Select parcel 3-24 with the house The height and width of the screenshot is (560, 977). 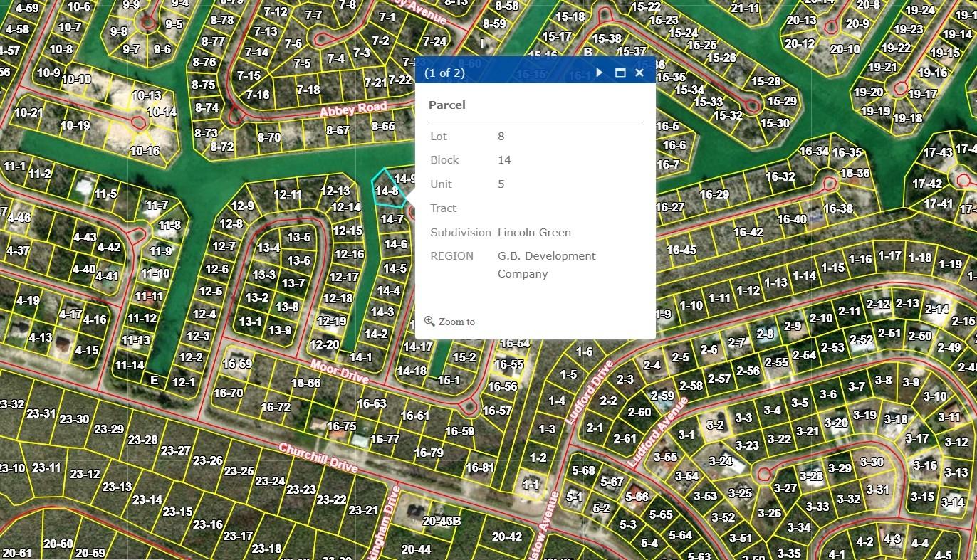click(721, 461)
